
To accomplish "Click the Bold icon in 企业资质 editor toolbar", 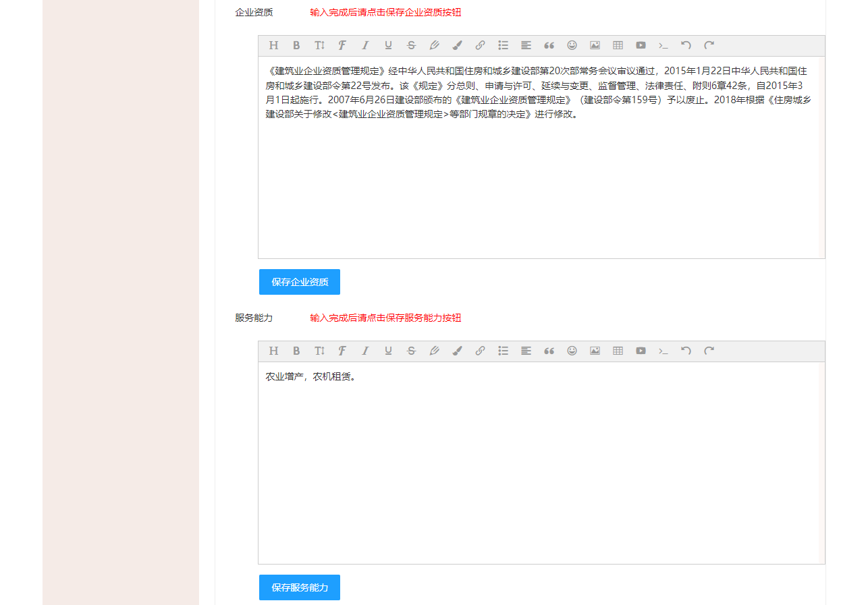I will 296,45.
